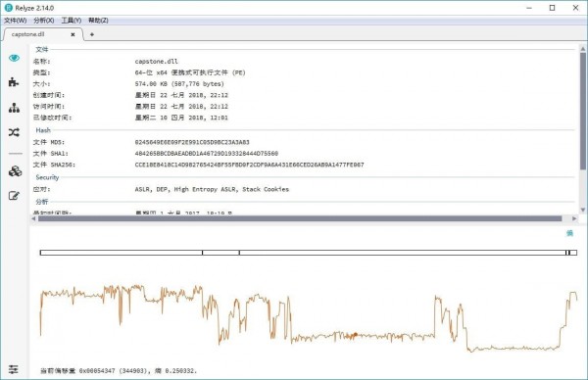Open the shuffle arrows diff icon
The width and height of the screenshot is (588, 380).
(14, 132)
